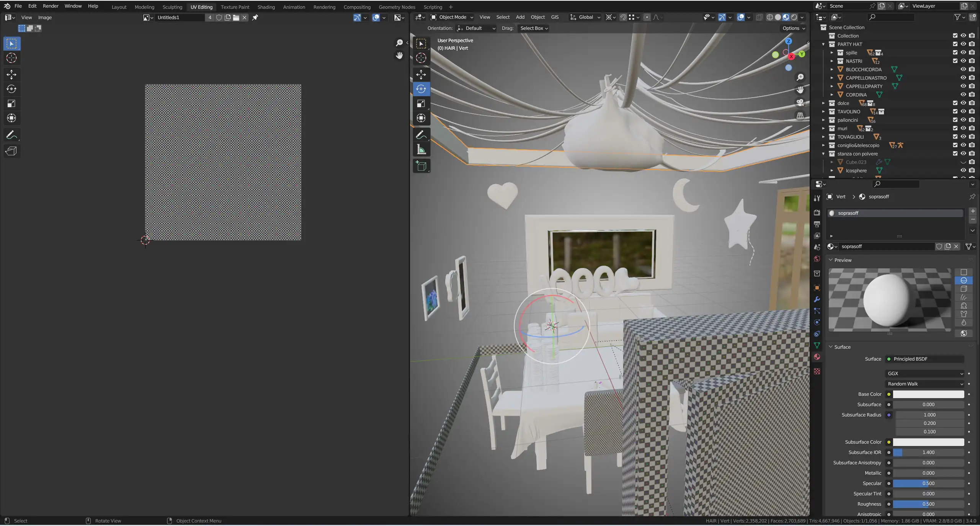
Task: Open the GGX distribution dropdown
Action: coord(925,373)
